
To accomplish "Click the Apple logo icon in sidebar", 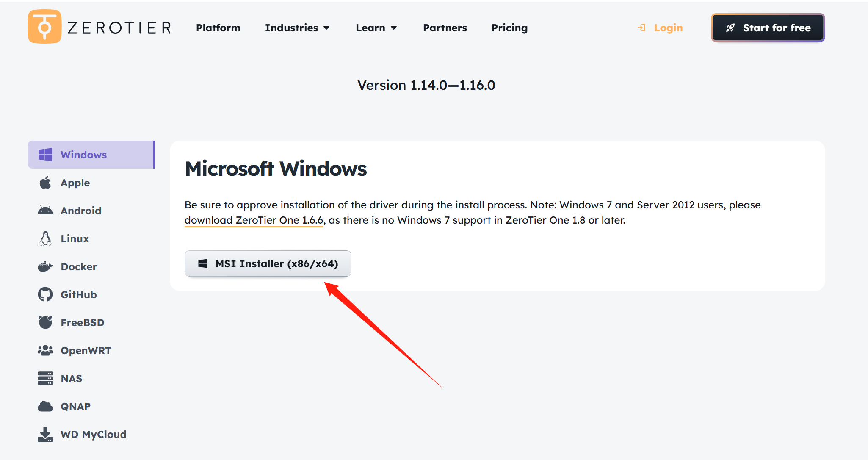I will click(x=45, y=183).
